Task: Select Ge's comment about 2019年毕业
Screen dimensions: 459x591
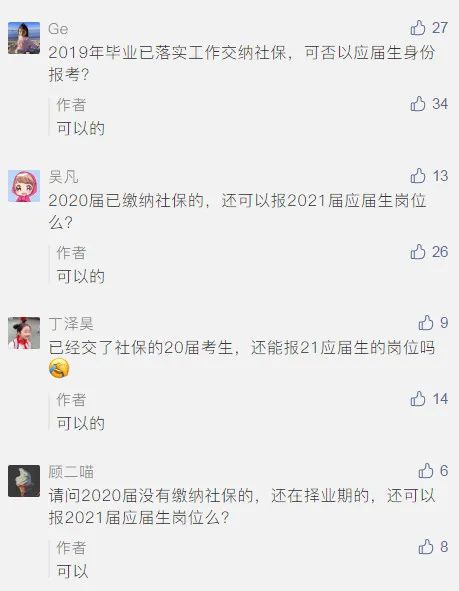Action: (242, 64)
